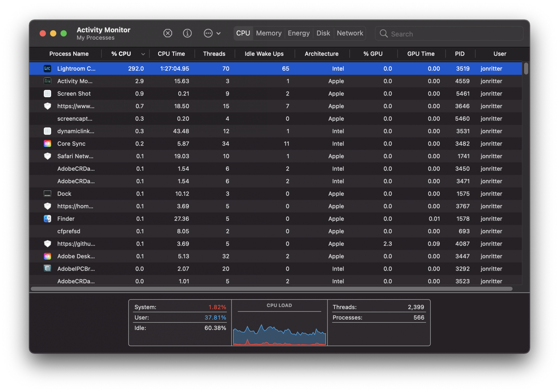Toggle sort order via % CPU chevron
The height and width of the screenshot is (392, 559).
click(143, 54)
